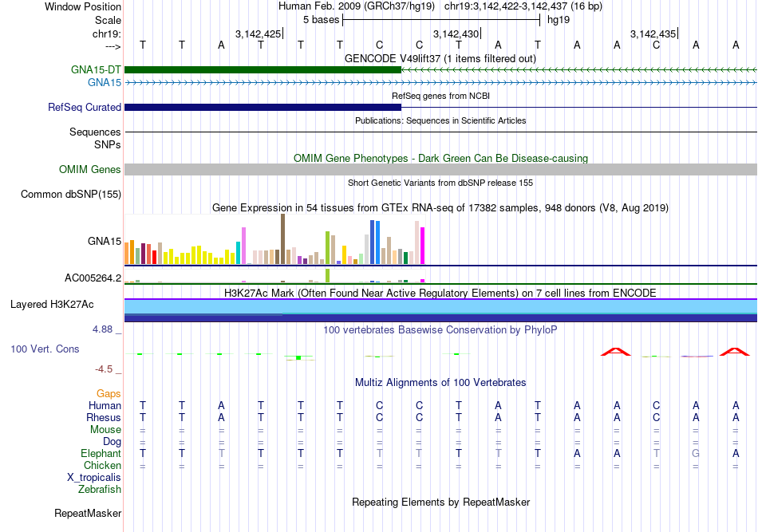Click the 4.88 PhyloP upper value

coord(103,329)
